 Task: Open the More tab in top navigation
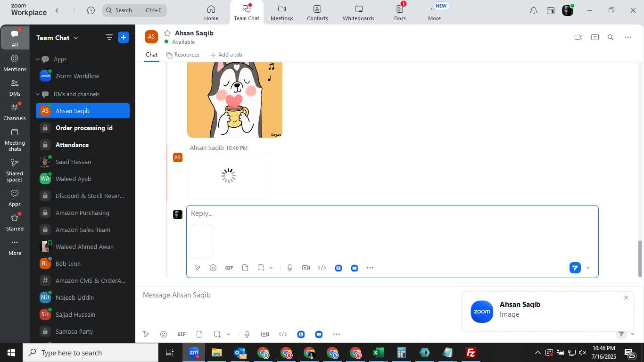[x=434, y=13]
